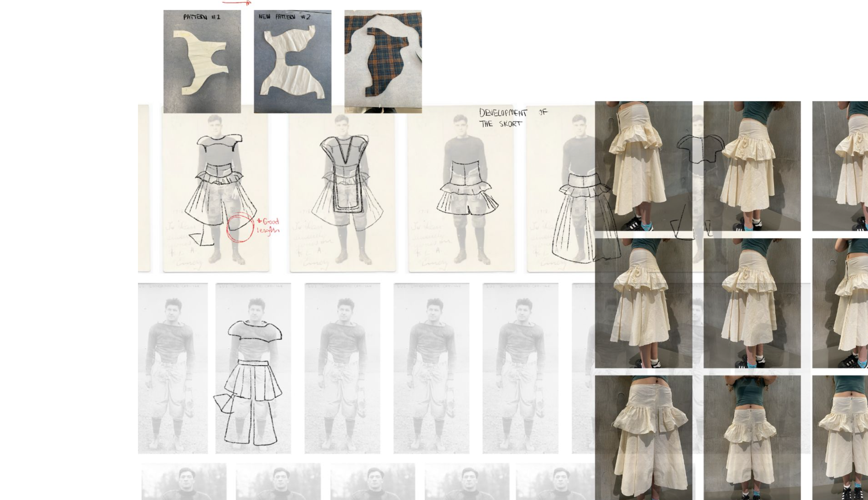Click the bottom-middle culotte skort photo
This screenshot has height=500, width=868.
pyautogui.click(x=752, y=437)
